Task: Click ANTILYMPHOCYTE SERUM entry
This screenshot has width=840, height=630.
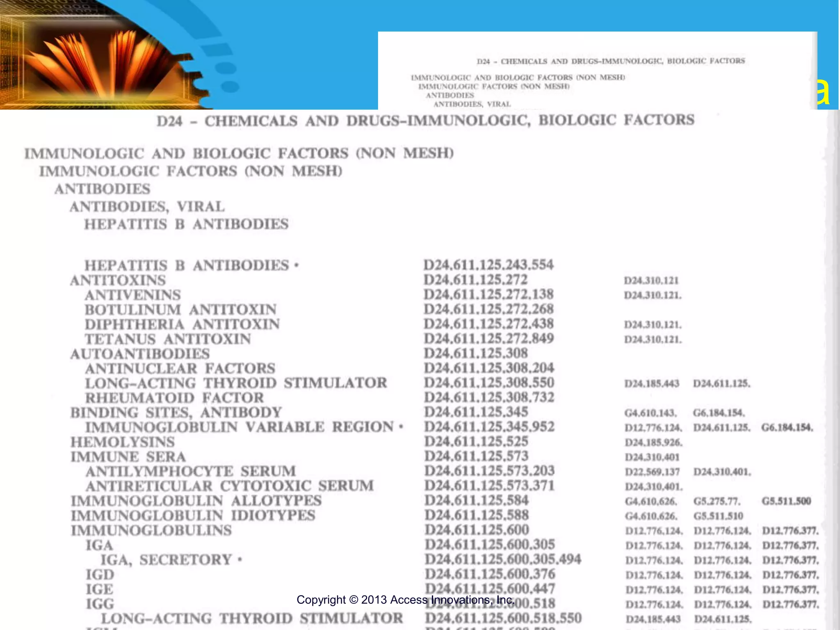Action: [191, 471]
